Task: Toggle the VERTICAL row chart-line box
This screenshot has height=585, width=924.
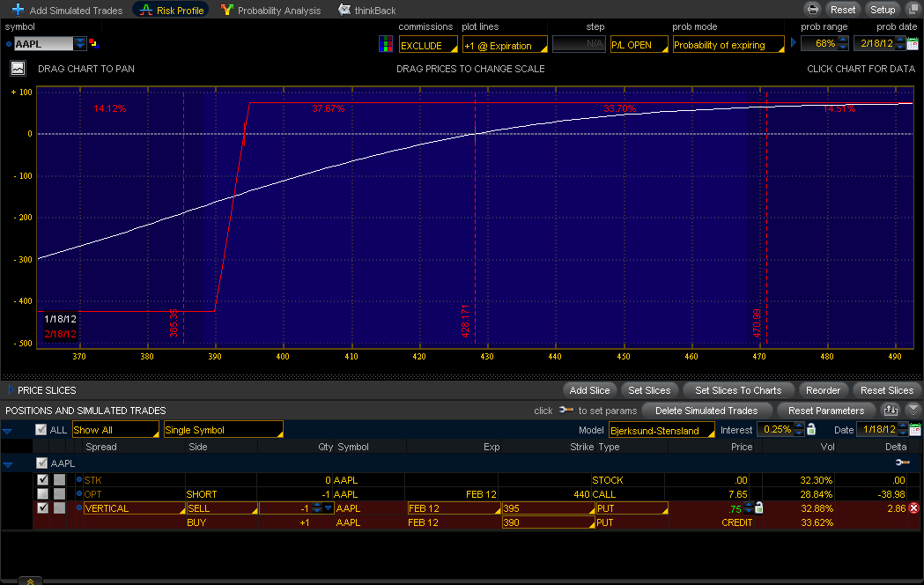Action: [60, 507]
